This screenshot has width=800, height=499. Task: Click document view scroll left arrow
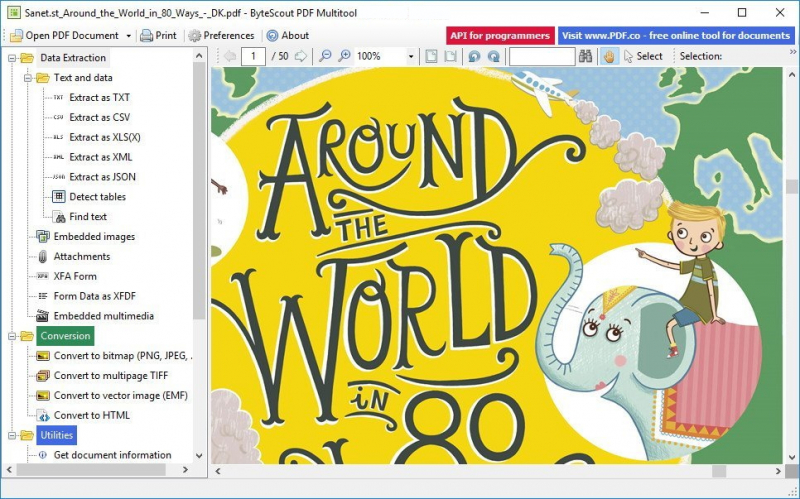pyautogui.click(x=218, y=471)
